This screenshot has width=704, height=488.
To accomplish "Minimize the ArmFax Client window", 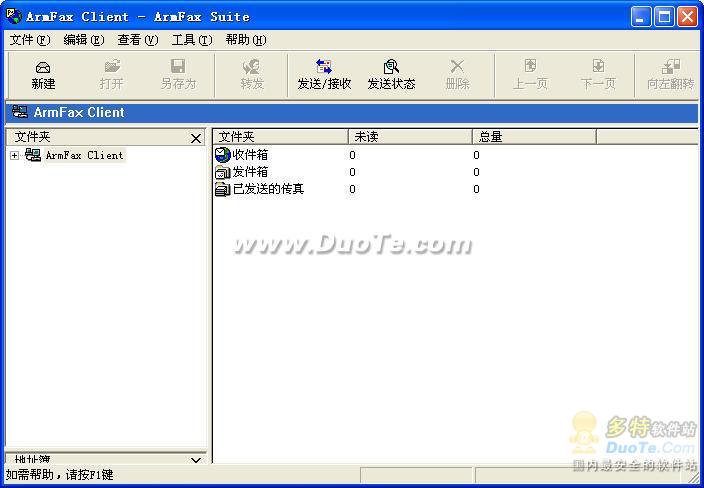I will tap(641, 17).
